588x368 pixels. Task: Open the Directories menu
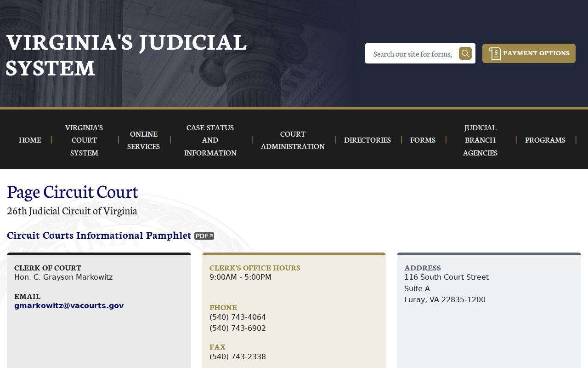[x=367, y=139]
